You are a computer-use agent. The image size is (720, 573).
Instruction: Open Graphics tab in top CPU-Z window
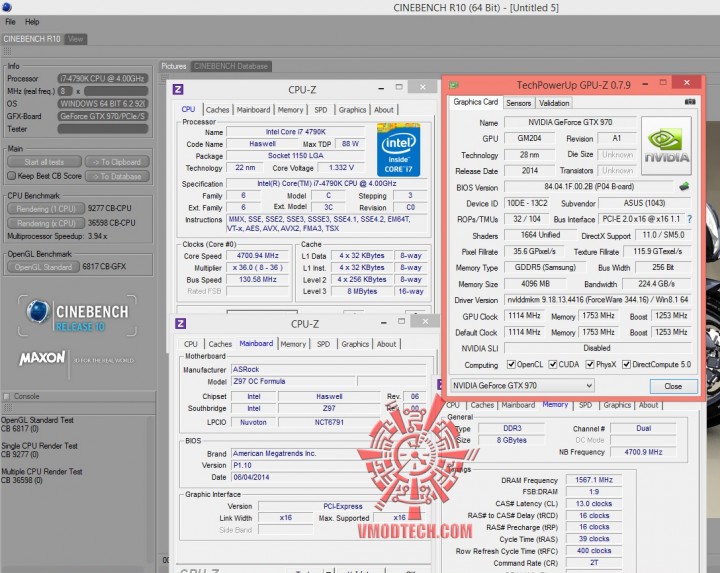[x=352, y=110]
